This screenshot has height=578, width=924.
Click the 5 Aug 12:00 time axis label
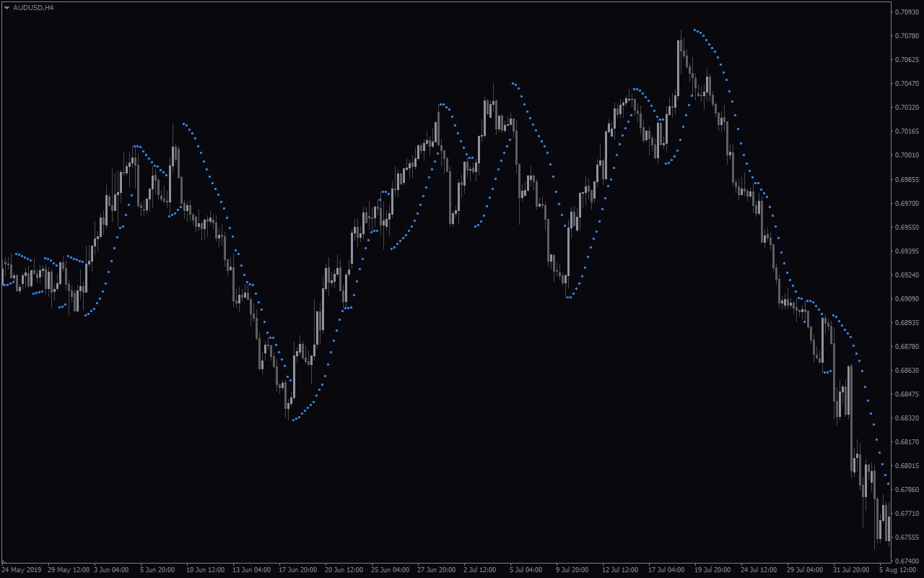(x=897, y=570)
